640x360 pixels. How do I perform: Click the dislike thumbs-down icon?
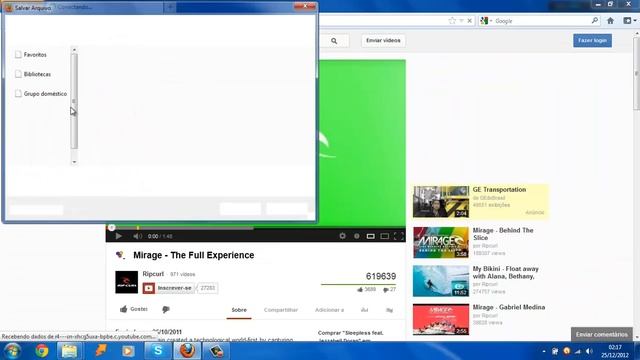pos(166,309)
